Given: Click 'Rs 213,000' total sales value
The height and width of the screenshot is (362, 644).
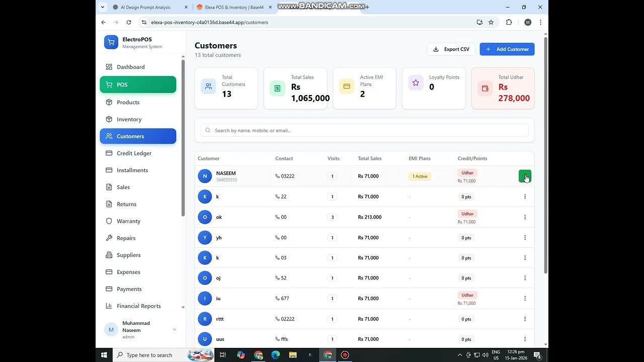Looking at the screenshot, I should pos(370,217).
